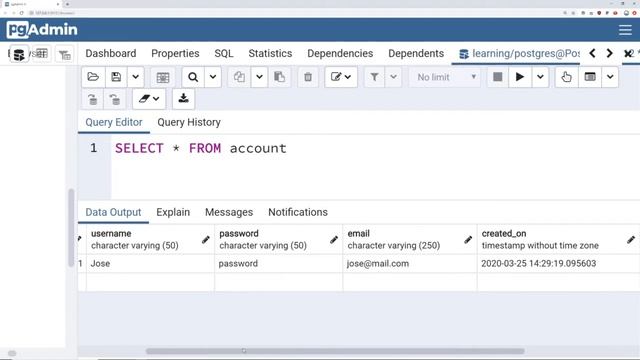
Task: Click the paste rows icon
Action: tap(279, 77)
